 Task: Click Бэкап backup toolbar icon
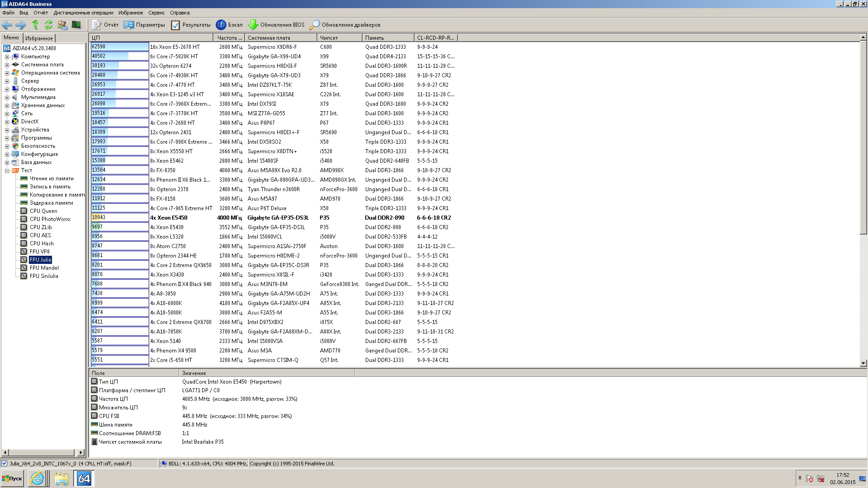pos(229,25)
